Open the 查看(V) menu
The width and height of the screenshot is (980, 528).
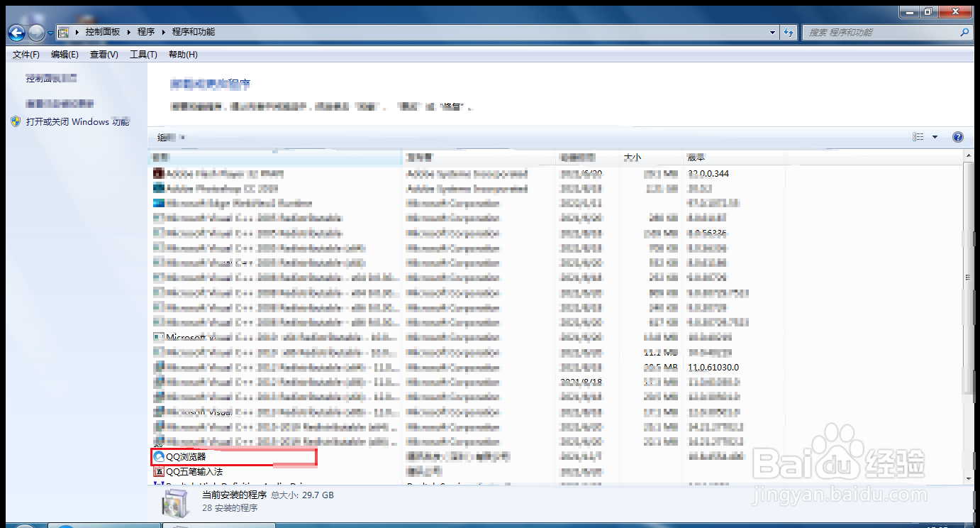104,55
